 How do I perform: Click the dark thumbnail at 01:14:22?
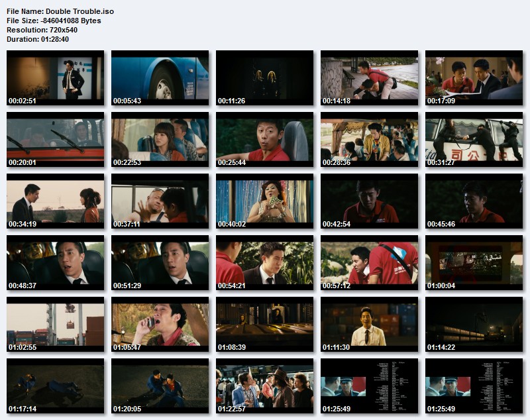(474, 325)
